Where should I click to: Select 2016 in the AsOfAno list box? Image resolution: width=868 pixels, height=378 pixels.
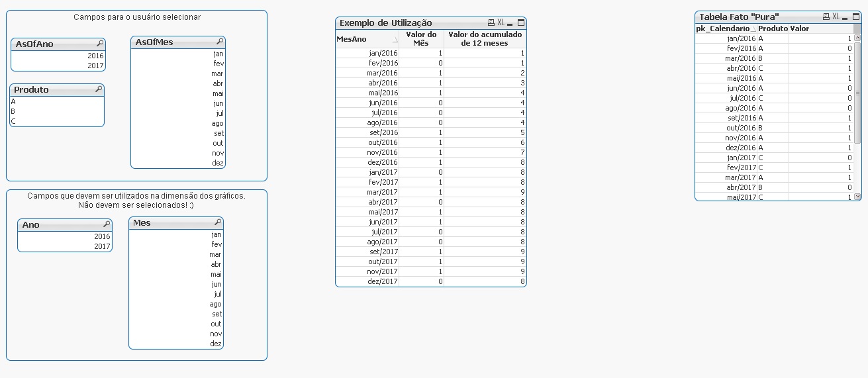[x=58, y=56]
